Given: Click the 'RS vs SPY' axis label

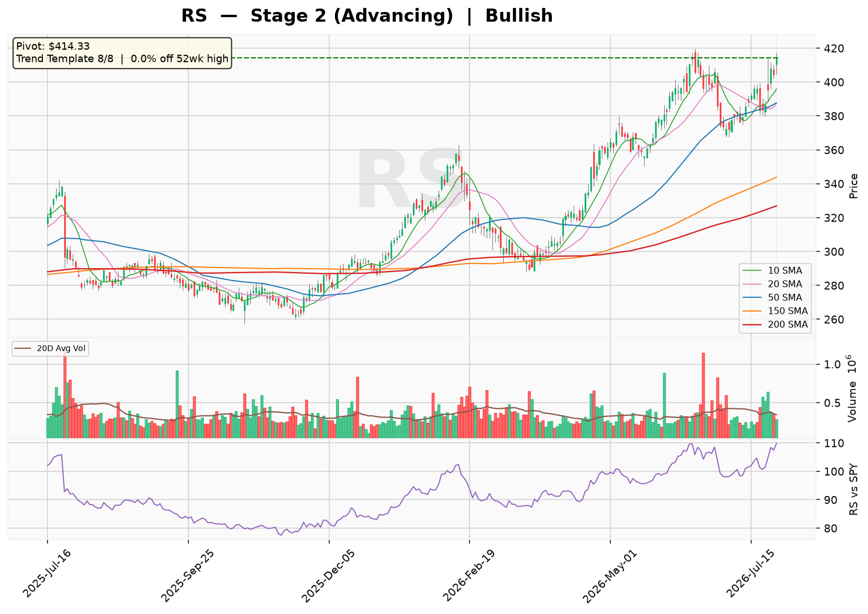Looking at the screenshot, I should coord(853,491).
